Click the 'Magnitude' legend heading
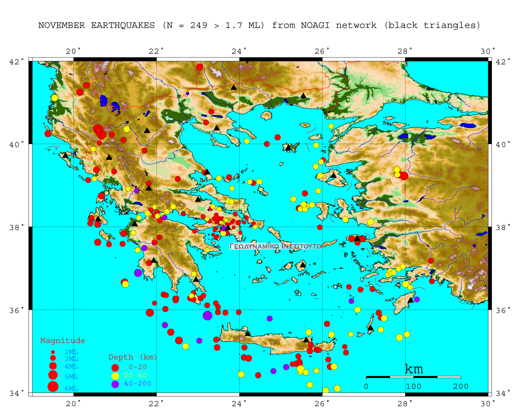 click(x=63, y=341)
